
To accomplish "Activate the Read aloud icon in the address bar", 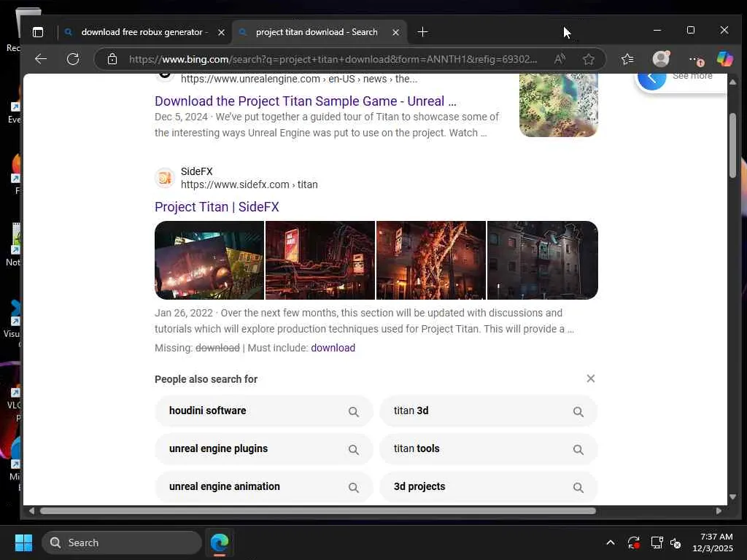I will [x=560, y=59].
